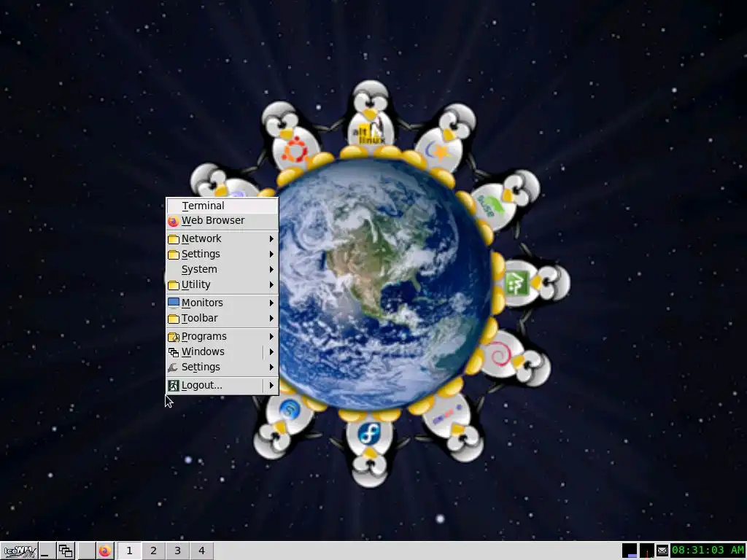Screen dimensions: 747x560
Task: Click the Show Desktop taskbar button
Action: click(46, 551)
